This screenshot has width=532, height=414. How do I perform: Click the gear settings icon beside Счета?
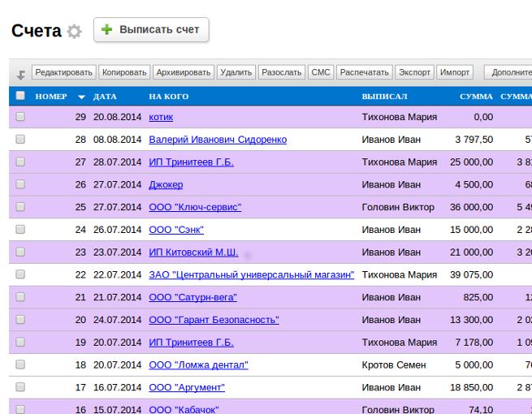click(74, 32)
